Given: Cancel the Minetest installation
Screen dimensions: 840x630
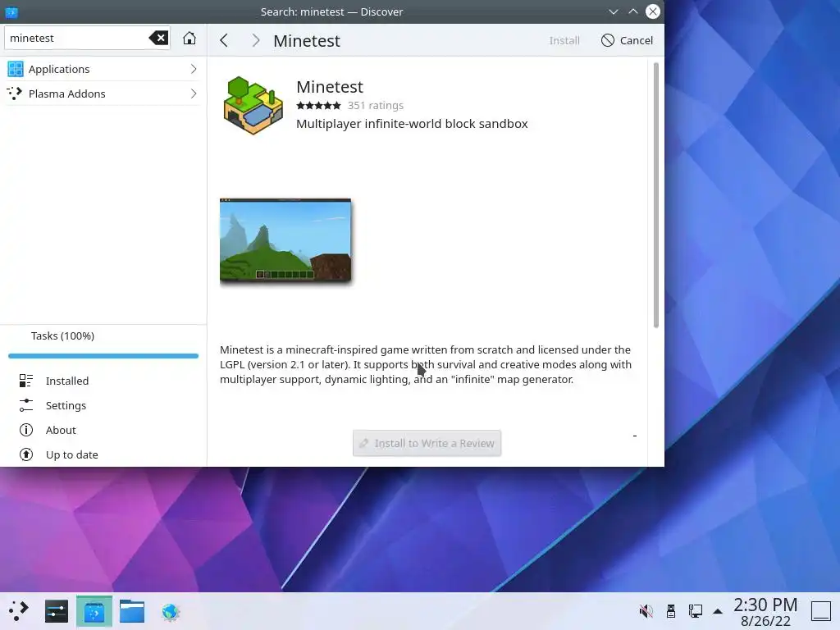Looking at the screenshot, I should point(627,40).
